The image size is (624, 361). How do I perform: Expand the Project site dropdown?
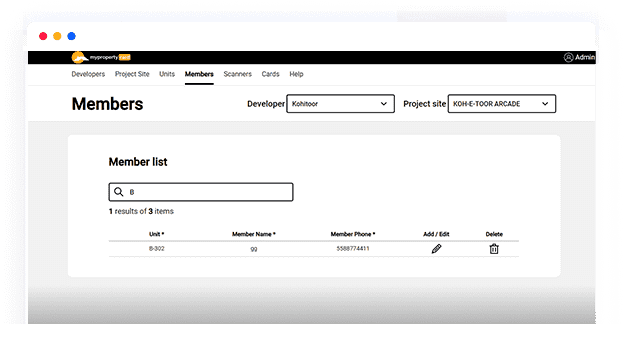click(x=502, y=103)
